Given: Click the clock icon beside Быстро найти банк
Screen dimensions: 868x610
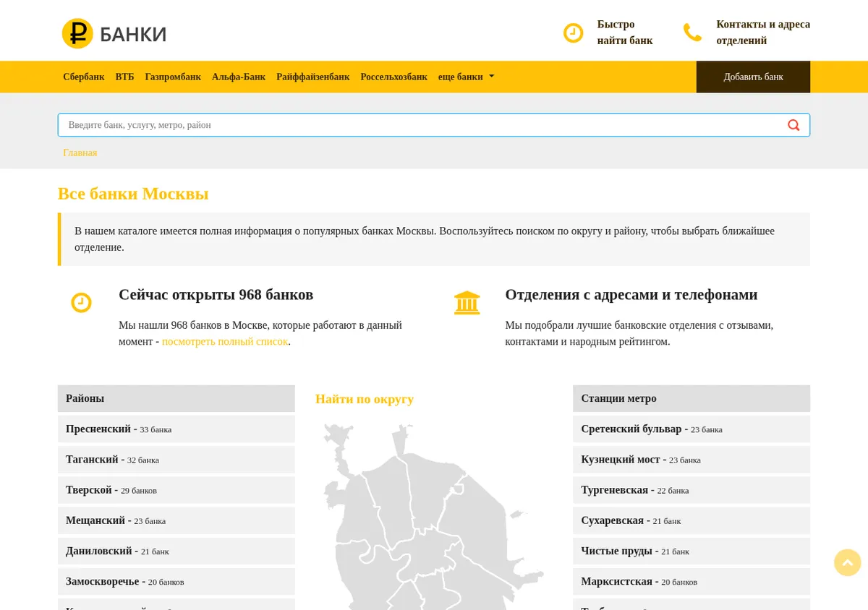Looking at the screenshot, I should (573, 33).
